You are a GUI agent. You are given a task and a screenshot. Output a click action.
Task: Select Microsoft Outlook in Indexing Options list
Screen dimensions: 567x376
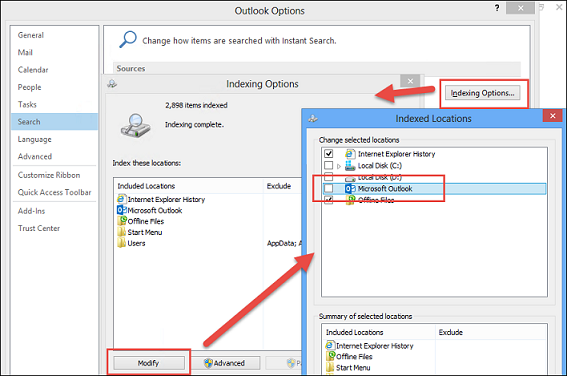click(x=155, y=210)
